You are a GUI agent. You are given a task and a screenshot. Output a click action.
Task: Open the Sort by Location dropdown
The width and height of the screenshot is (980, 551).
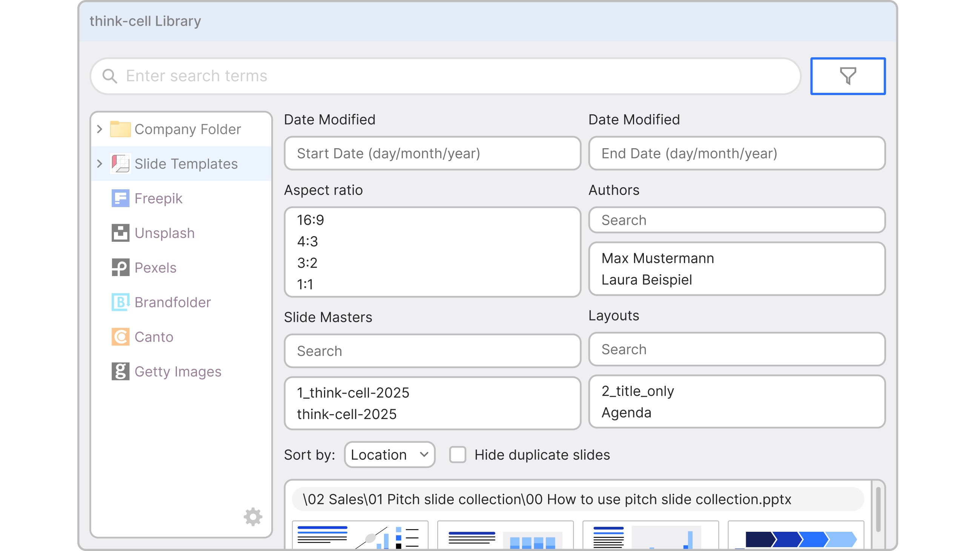390,455
